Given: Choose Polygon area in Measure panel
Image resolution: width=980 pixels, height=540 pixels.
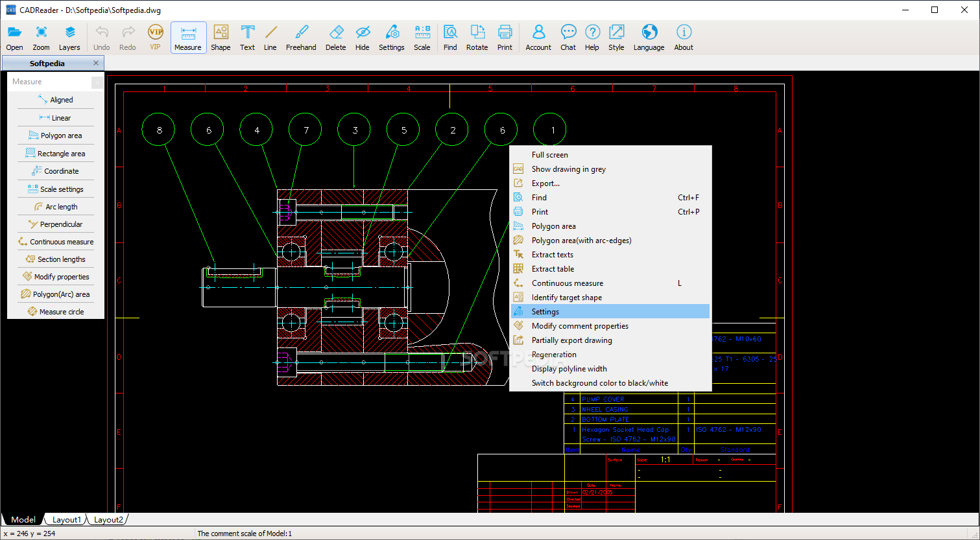Looking at the screenshot, I should pos(56,135).
